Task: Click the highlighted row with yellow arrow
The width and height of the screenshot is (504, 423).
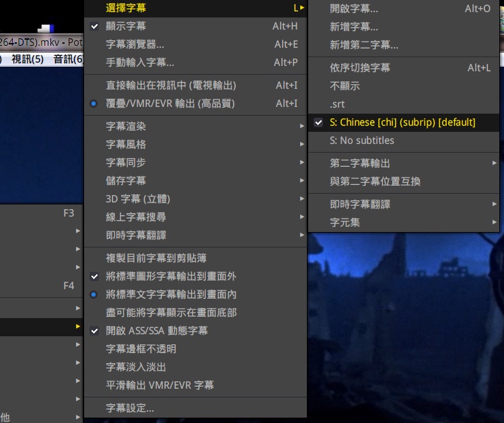Action: click(42, 327)
